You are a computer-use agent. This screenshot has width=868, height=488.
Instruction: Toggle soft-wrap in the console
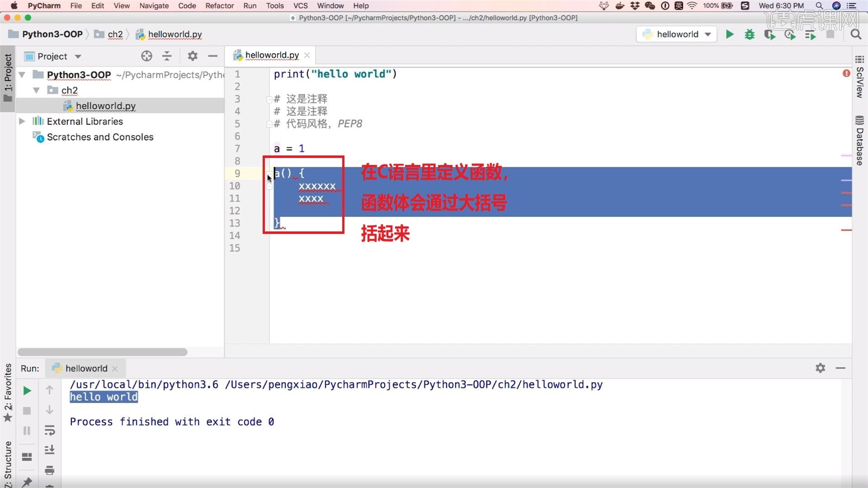pyautogui.click(x=50, y=430)
